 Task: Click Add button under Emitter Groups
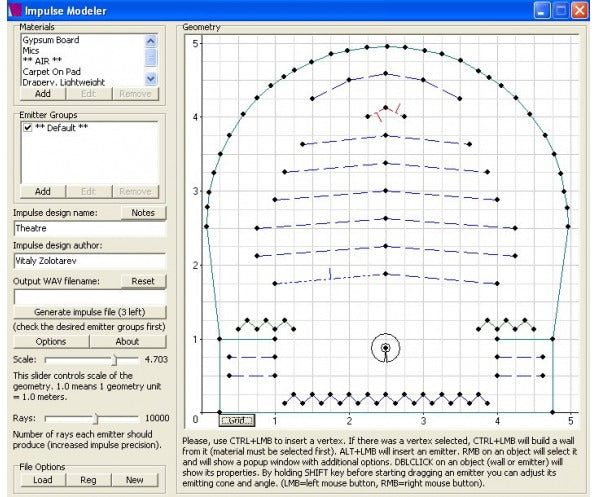click(x=43, y=192)
